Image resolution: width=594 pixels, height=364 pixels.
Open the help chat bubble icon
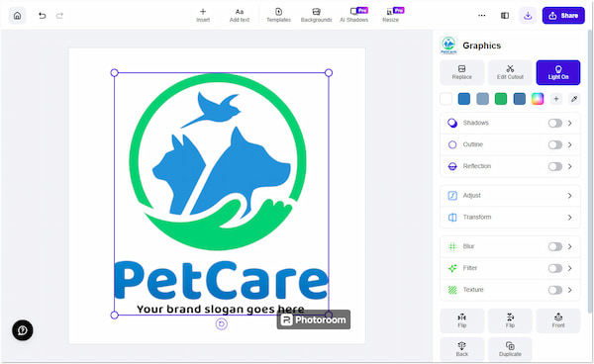pos(23,330)
